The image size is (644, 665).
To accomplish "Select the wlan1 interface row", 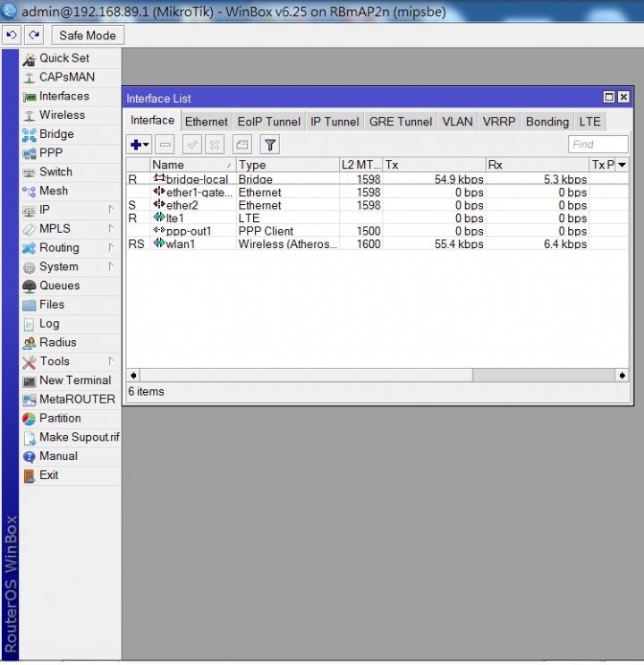I will click(377, 243).
